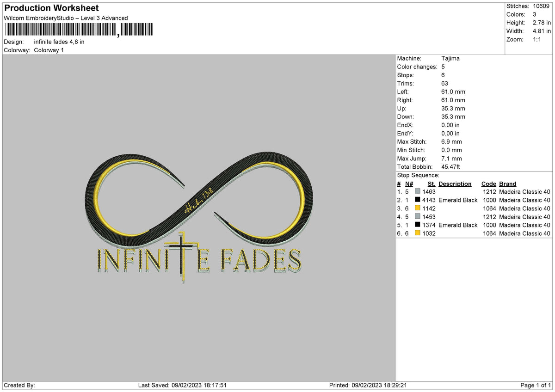Image resolution: width=555 pixels, height=392 pixels.
Task: Click the Right value 61.0 mm
Action: (453, 100)
